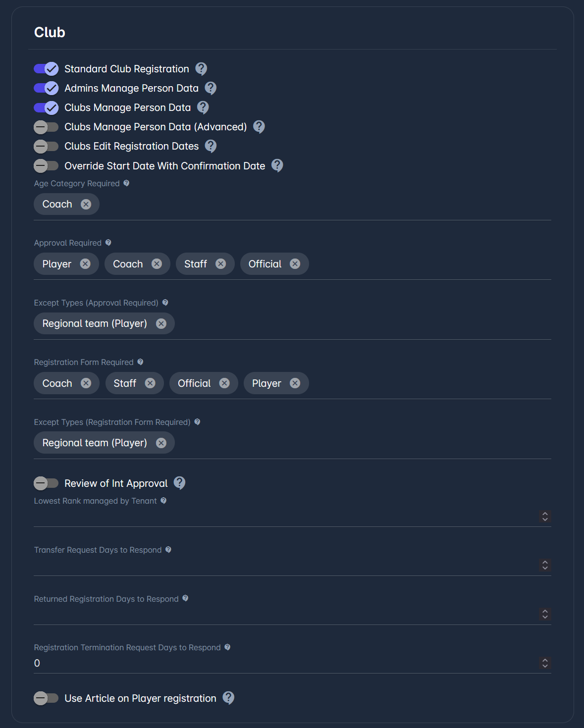Open help for Use Article on Player registration
This screenshot has height=728, width=584.
228,698
